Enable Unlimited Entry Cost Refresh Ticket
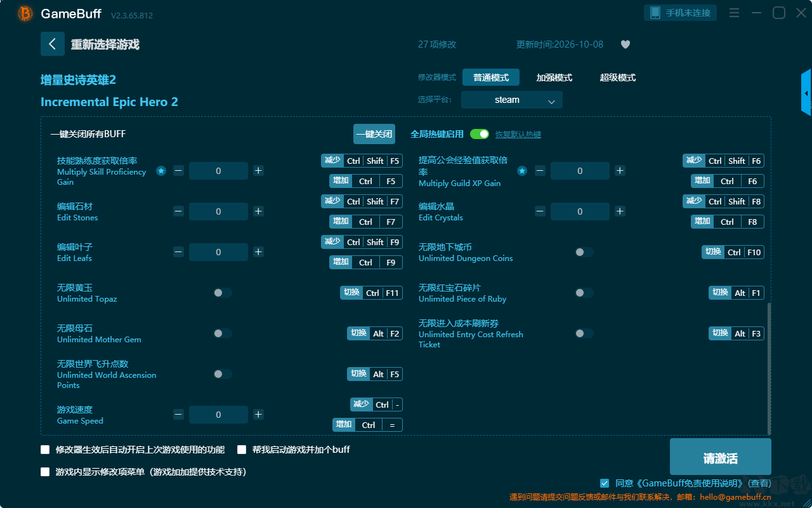The height and width of the screenshot is (508, 812). tap(584, 333)
